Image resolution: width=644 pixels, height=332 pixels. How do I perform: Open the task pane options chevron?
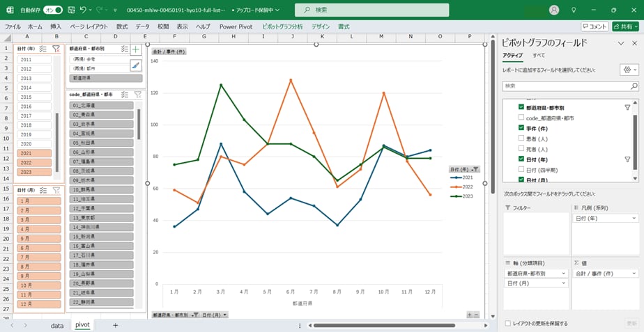coord(622,43)
